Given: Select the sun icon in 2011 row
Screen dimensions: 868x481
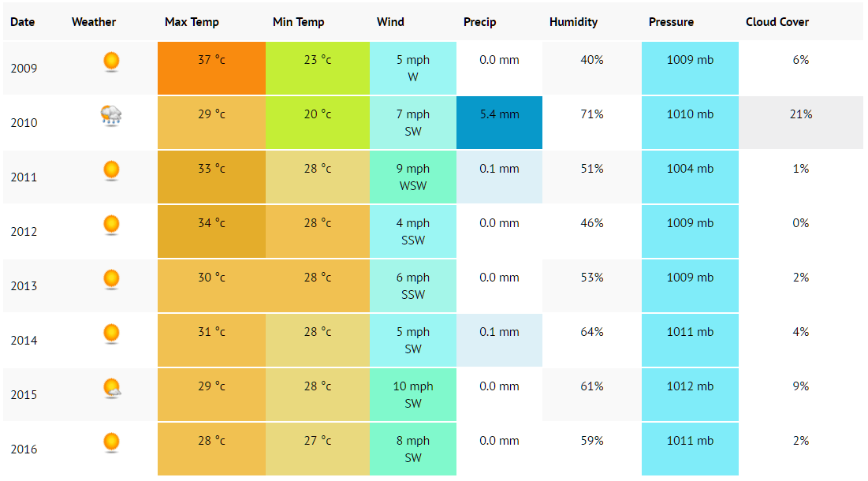Looking at the screenshot, I should click(111, 170).
